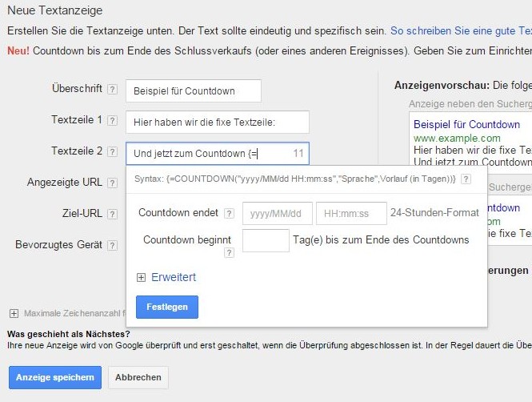Click help icon for Bevorzugtes Gerät

[112, 245]
